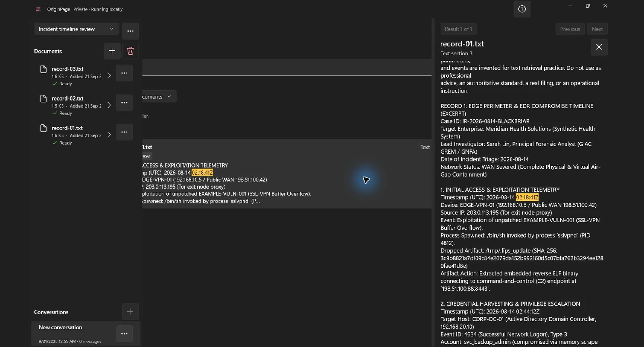The width and height of the screenshot is (644, 347).
Task: Open more options for record-03.txt
Action: (x=124, y=73)
